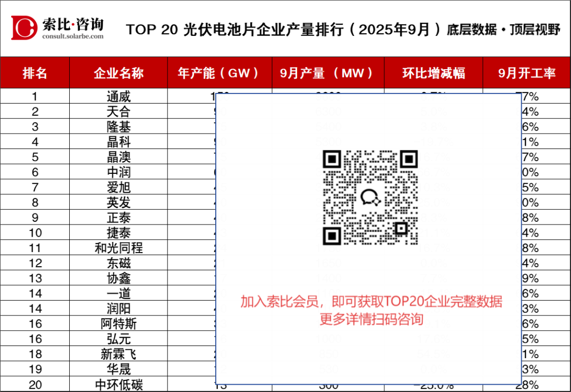
Task: Click the QR code in the popup
Action: coord(370,198)
